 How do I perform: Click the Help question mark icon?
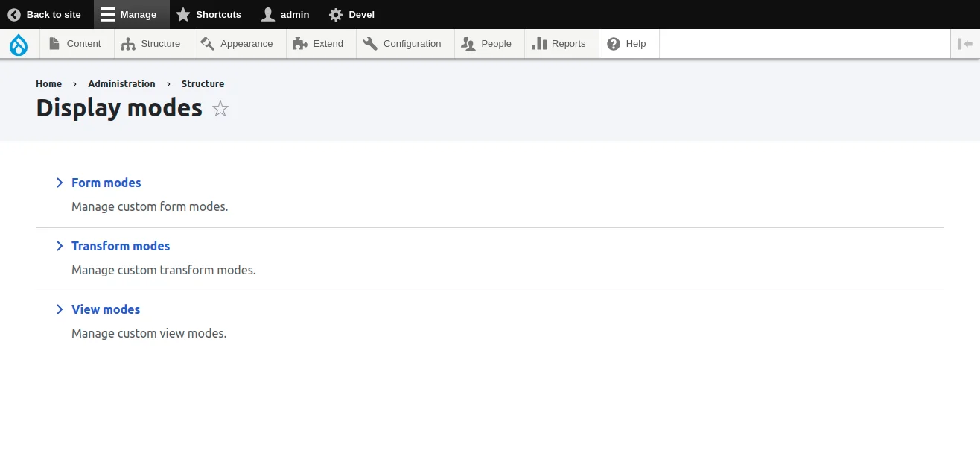point(613,43)
